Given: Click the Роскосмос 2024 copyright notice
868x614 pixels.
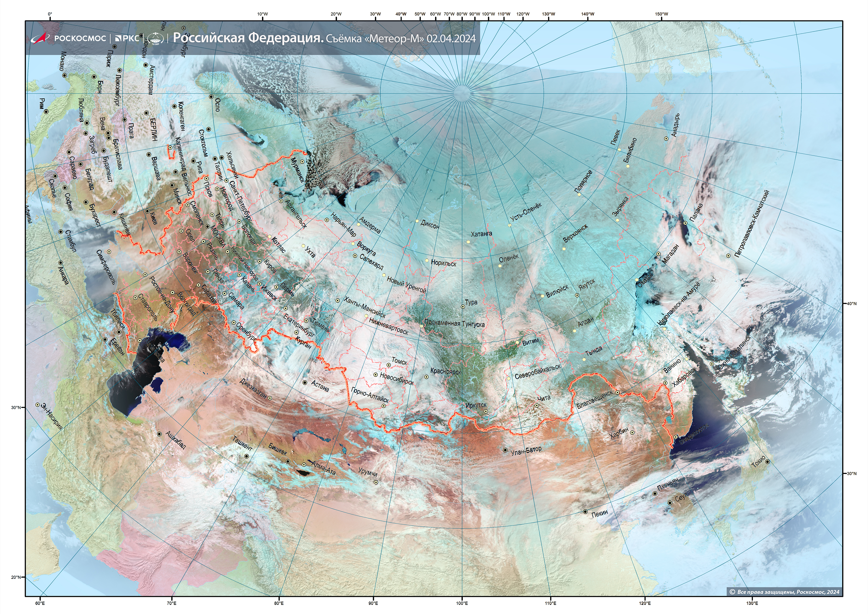Looking at the screenshot, I should tap(785, 592).
